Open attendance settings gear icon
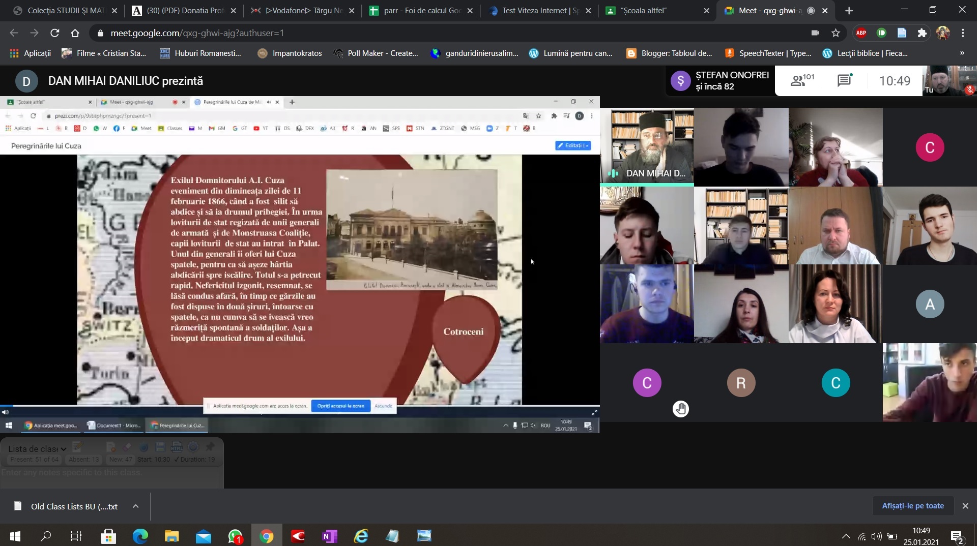This screenshot has height=546, width=980. 193,447
